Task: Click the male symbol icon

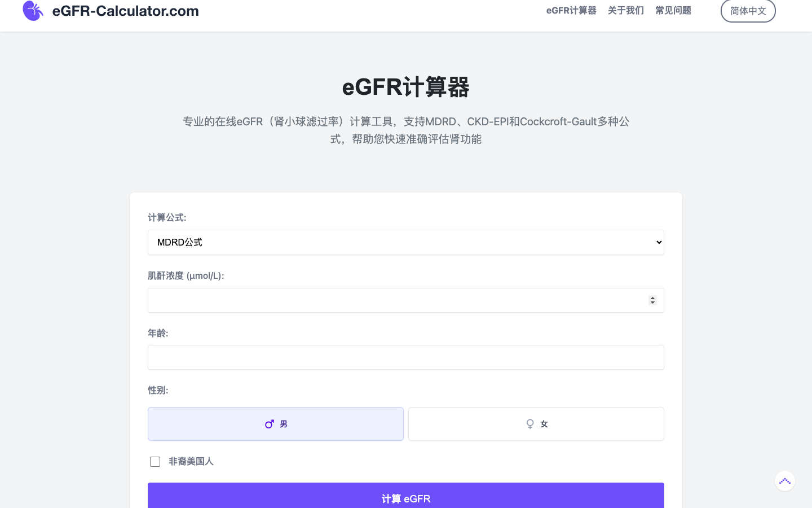Action: (x=270, y=424)
